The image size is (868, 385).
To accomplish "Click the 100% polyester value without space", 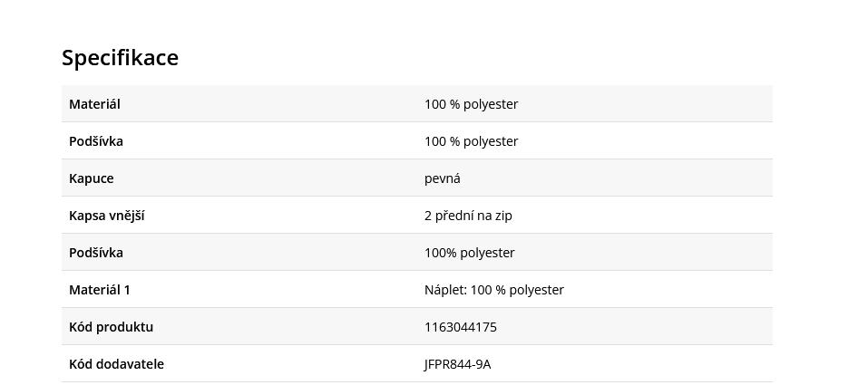I will (470, 252).
